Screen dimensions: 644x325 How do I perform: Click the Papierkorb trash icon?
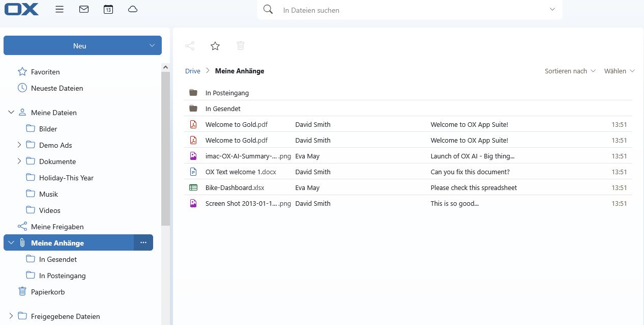pyautogui.click(x=22, y=291)
